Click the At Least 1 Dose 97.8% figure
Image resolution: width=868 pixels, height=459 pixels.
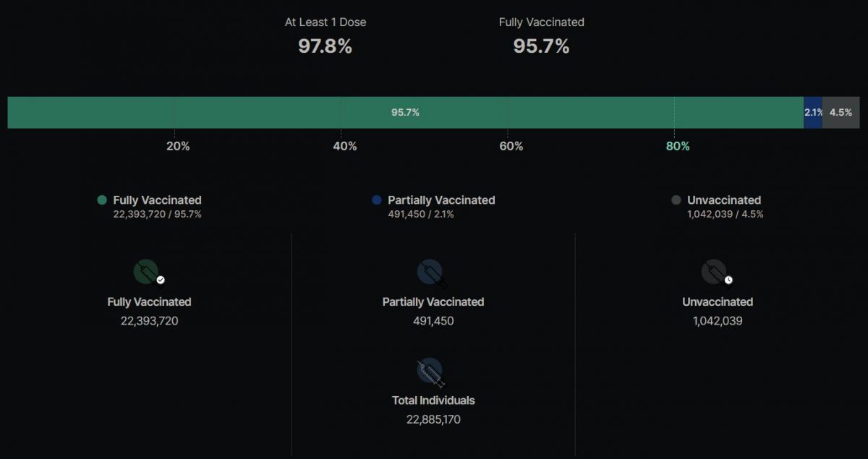[x=325, y=46]
